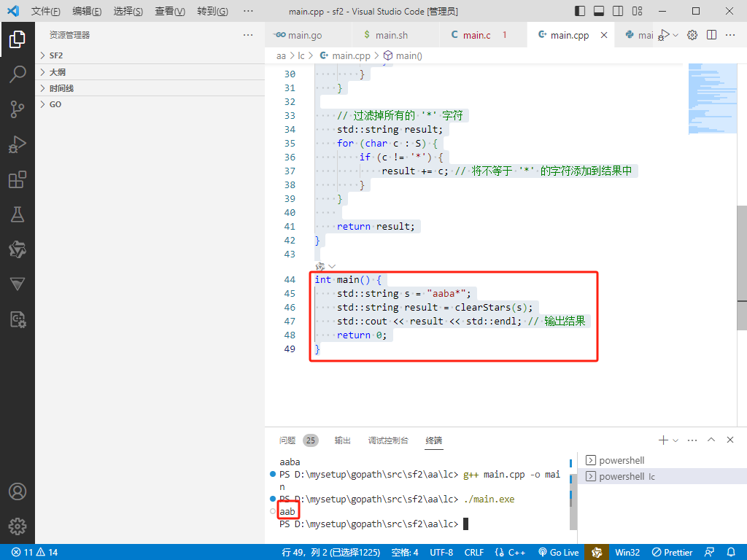Screen dimensions: 747x560
Task: Click the editor vertical scrollbar thumb
Action: (742, 268)
